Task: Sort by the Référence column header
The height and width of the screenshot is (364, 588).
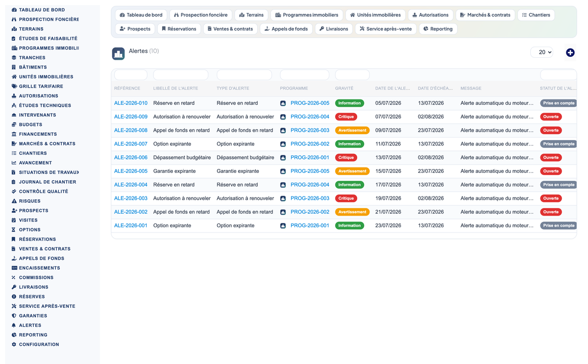Action: tap(127, 89)
